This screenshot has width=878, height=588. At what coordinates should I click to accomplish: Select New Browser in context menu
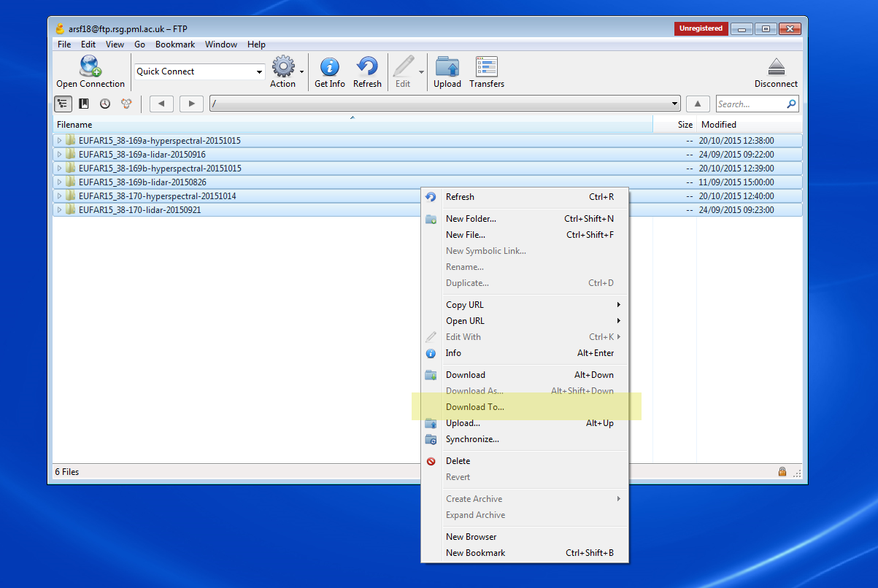[x=525, y=537]
